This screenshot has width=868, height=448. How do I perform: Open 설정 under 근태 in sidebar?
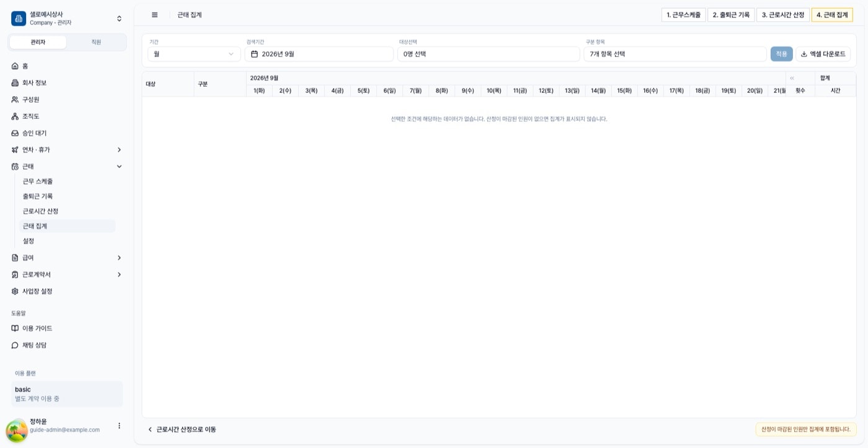67,240
